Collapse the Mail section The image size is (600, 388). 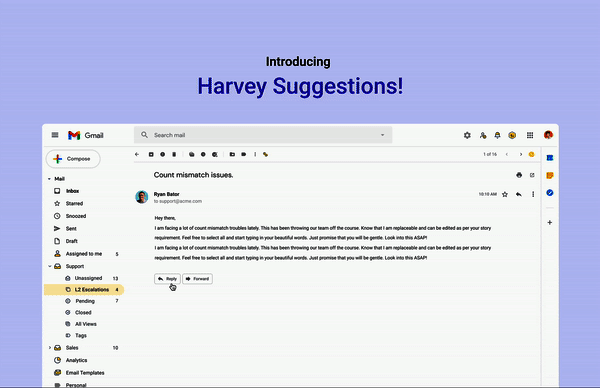point(49,179)
